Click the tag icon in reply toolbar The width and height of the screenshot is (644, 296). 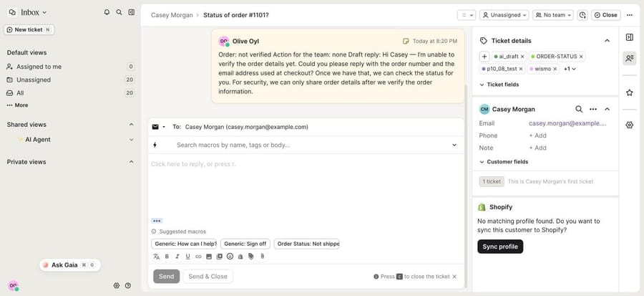[x=251, y=256]
